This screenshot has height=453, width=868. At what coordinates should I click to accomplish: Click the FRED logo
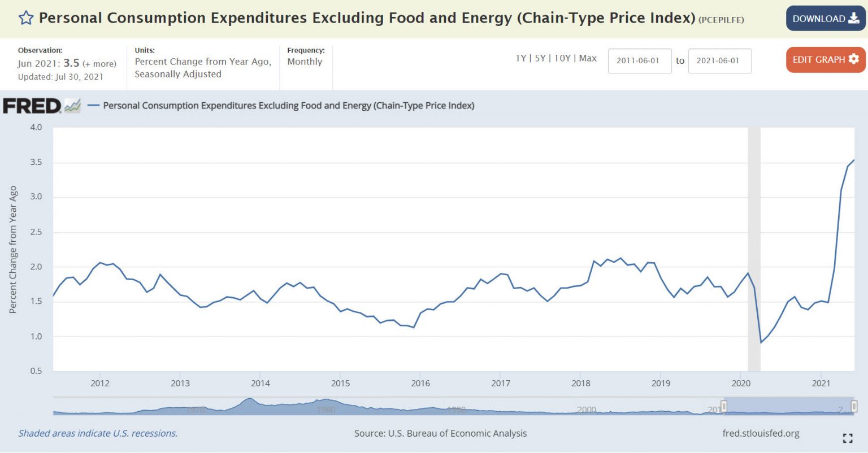tap(32, 106)
